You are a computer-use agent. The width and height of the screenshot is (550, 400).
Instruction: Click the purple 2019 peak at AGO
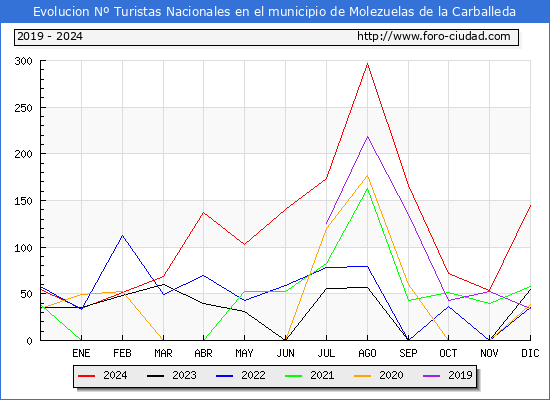pyautogui.click(x=367, y=136)
